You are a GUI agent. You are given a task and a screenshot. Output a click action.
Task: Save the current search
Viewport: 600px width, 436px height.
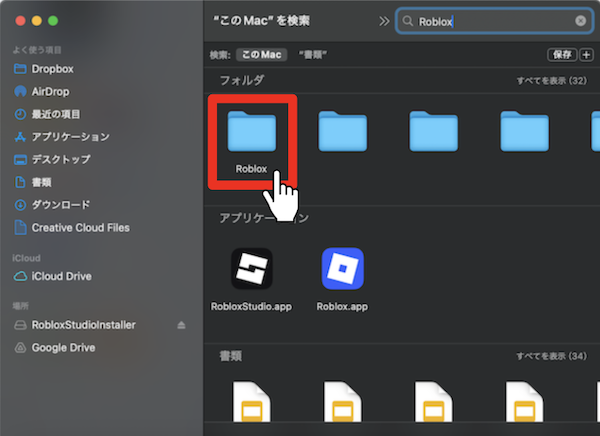pos(561,54)
